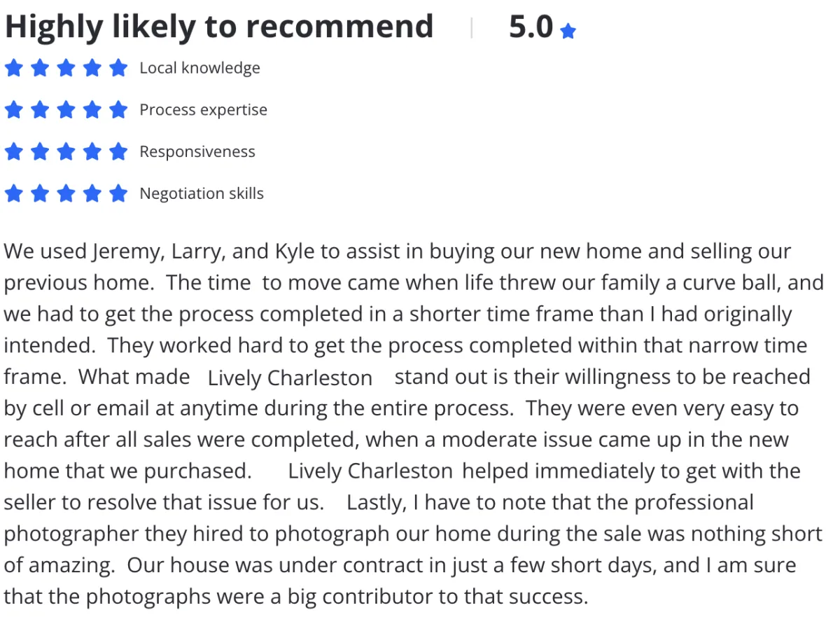Select first star in Local knowledge row
The height and width of the screenshot is (622, 840).
[x=14, y=68]
